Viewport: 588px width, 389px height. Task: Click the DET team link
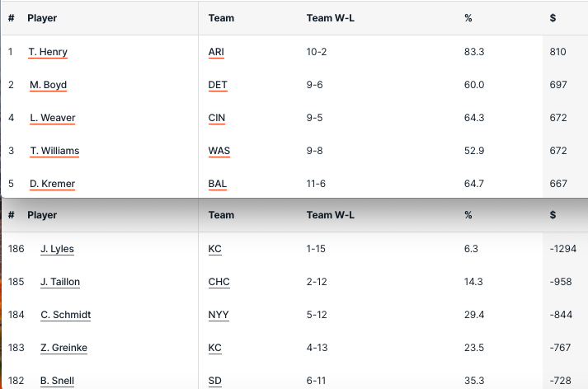click(x=217, y=85)
